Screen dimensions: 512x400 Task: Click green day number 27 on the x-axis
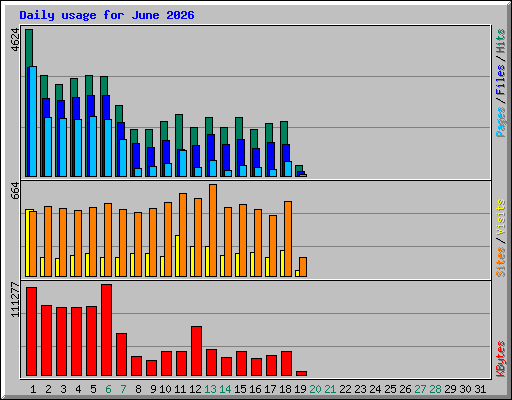pyautogui.click(x=420, y=389)
